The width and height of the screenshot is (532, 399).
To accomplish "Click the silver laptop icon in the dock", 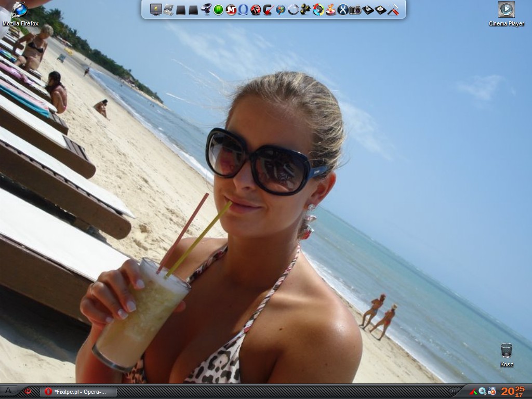I will 168,9.
